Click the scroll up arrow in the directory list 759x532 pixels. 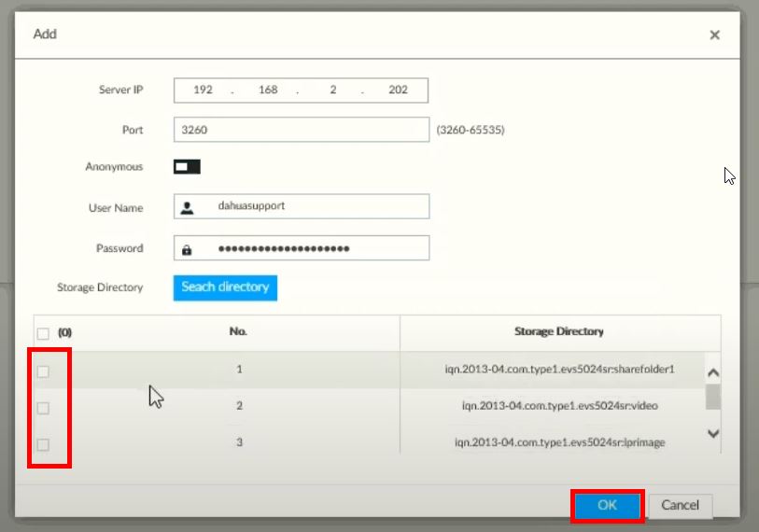coord(713,372)
